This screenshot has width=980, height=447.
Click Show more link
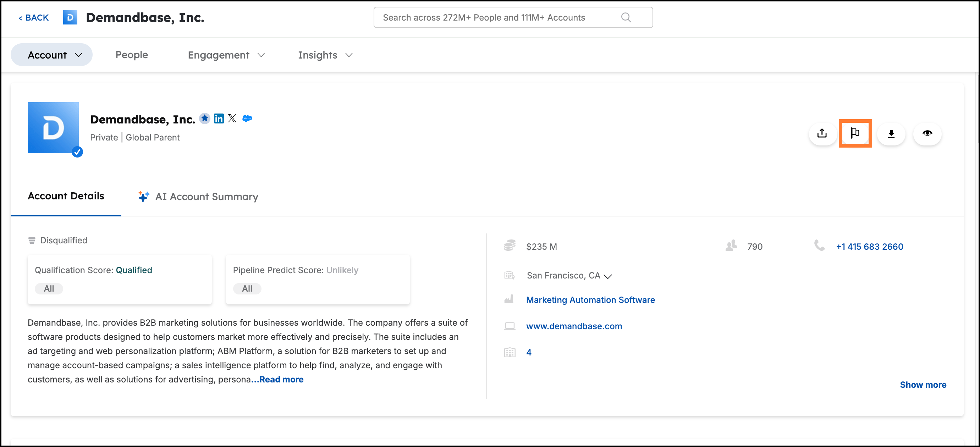[x=923, y=385]
